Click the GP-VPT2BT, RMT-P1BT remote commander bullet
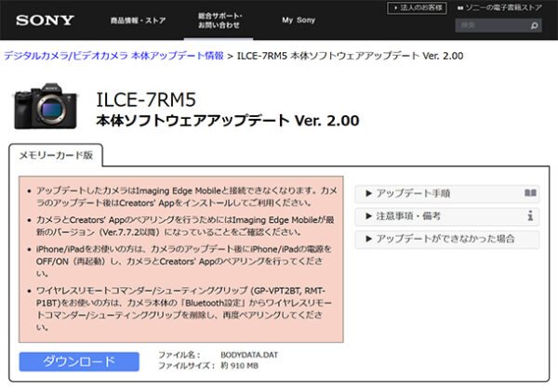Viewport: 558px width, 392px height. (x=182, y=308)
